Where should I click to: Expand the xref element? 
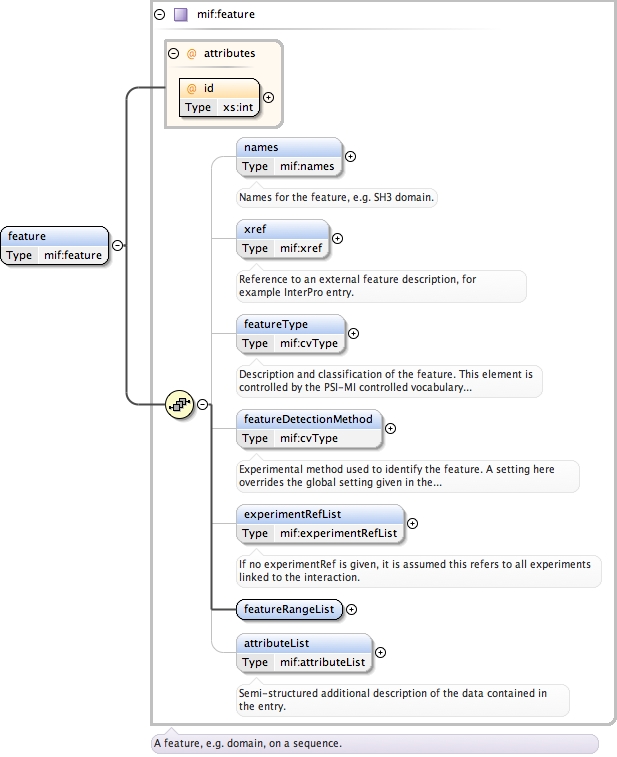click(x=337, y=238)
